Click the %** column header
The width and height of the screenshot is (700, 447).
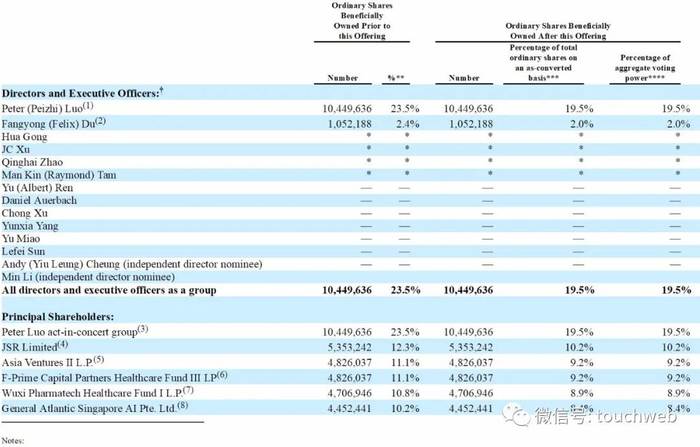(396, 78)
